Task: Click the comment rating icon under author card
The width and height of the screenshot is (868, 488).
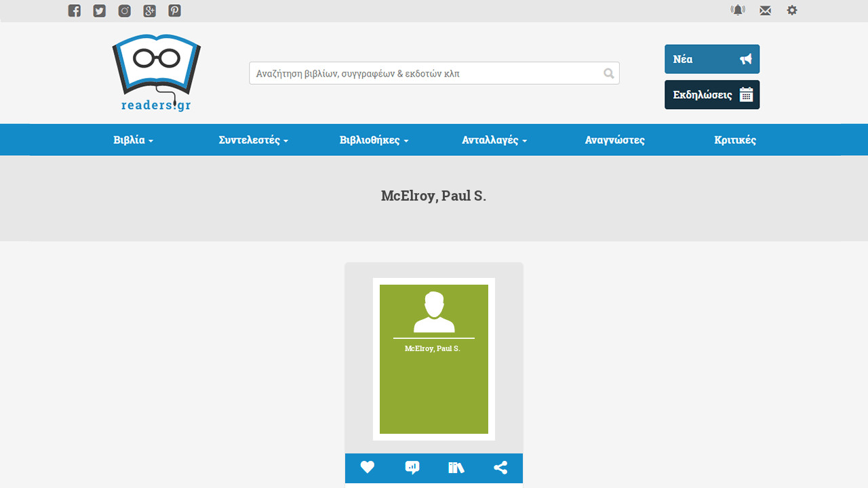Action: coord(412,468)
